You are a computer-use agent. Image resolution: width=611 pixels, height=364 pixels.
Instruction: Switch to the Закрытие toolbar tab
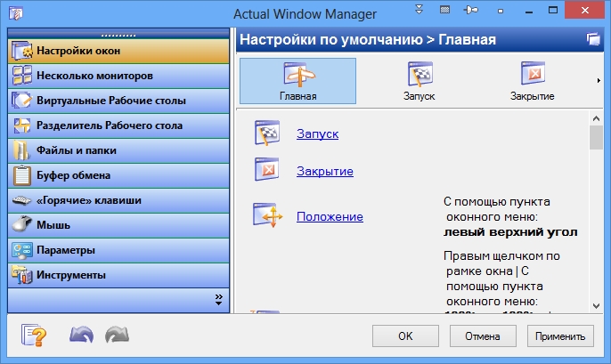(533, 81)
